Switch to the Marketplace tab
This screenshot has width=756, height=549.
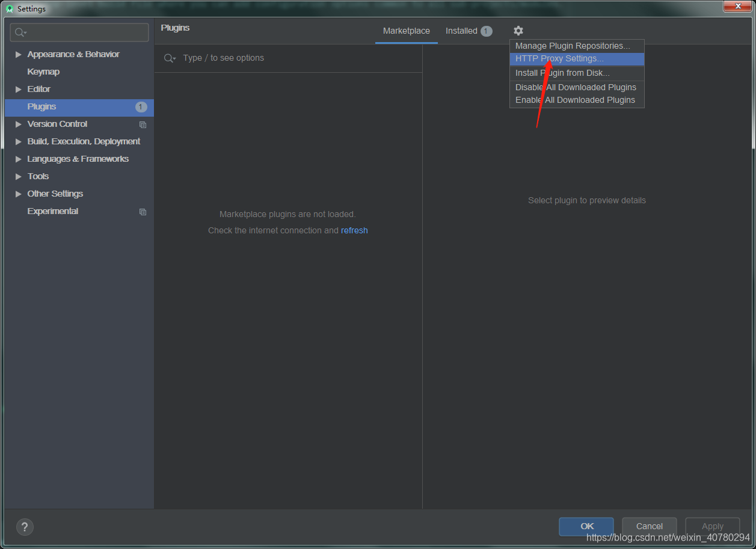[x=407, y=31]
